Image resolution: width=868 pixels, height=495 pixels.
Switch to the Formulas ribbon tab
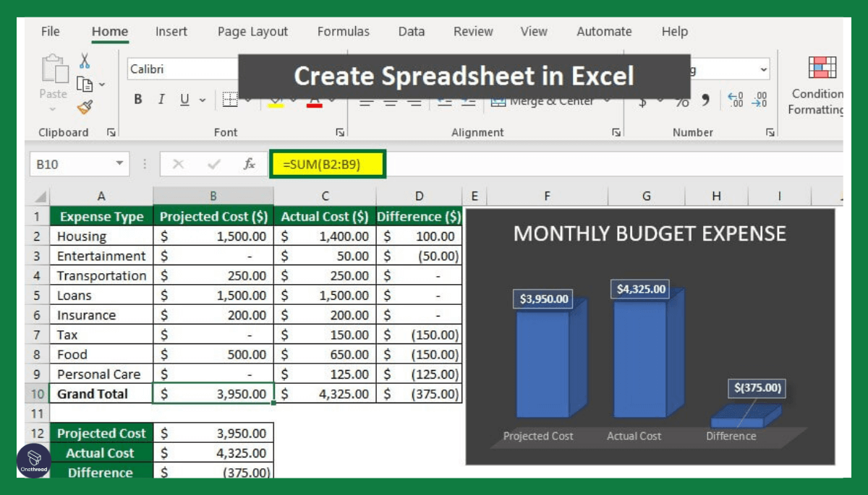(x=343, y=32)
